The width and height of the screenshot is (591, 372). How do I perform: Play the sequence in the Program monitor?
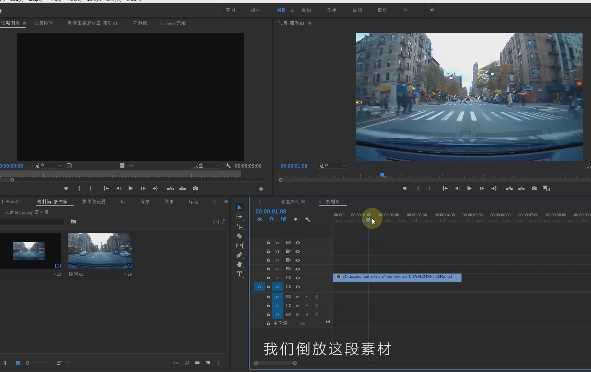(x=469, y=188)
